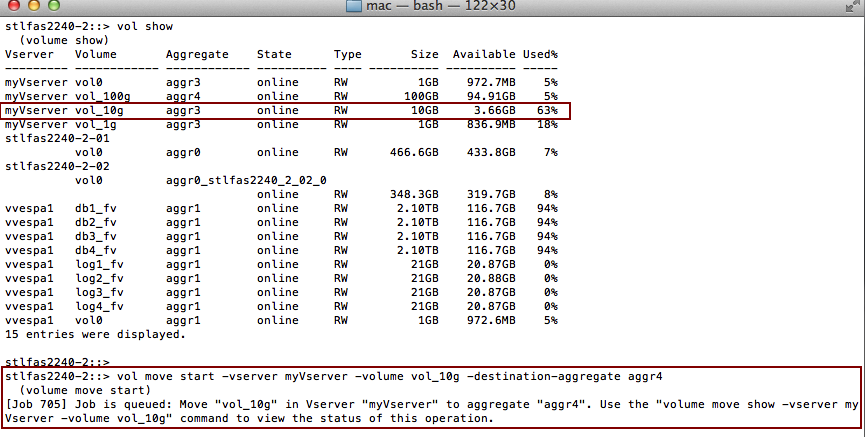The width and height of the screenshot is (865, 437).
Task: Click the '20.88GB' available value
Action: click(492, 279)
